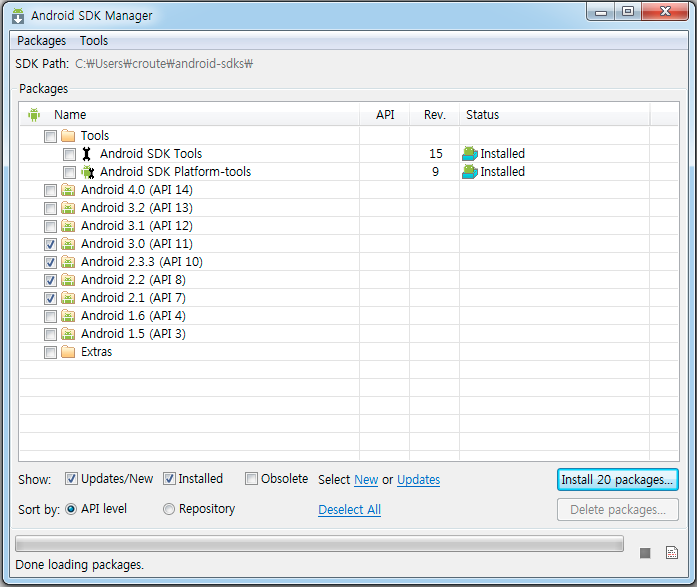Click the Android 2.1 (API 7) folder icon

(x=68, y=298)
